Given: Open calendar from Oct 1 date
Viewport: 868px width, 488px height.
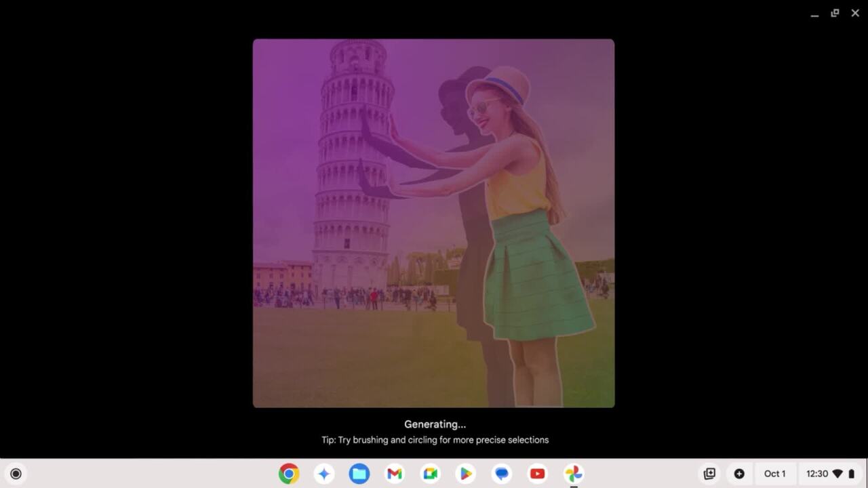Looking at the screenshot, I should tap(775, 474).
